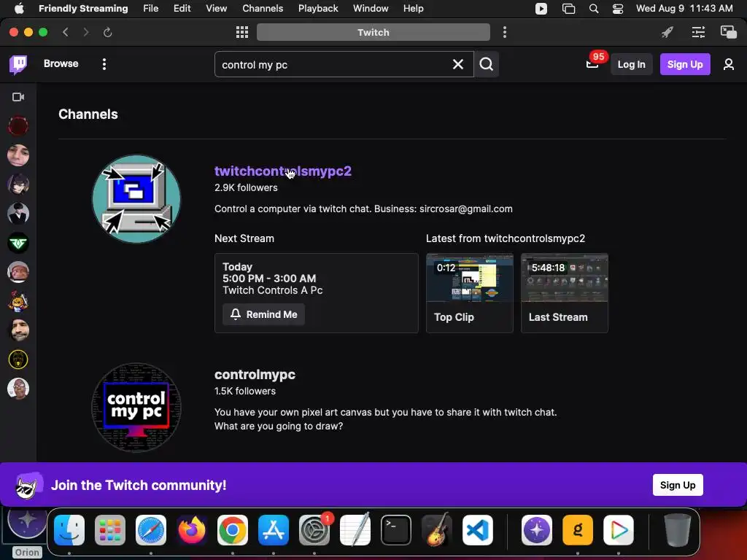This screenshot has height=560, width=747.
Task: Click the yellow skull ring avatar in sidebar
Action: click(x=18, y=359)
